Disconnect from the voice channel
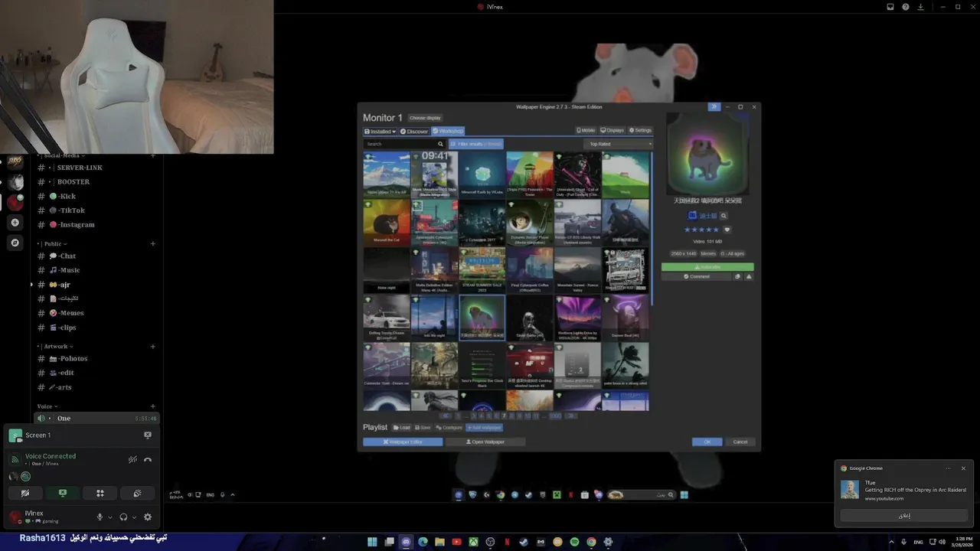 (x=148, y=459)
